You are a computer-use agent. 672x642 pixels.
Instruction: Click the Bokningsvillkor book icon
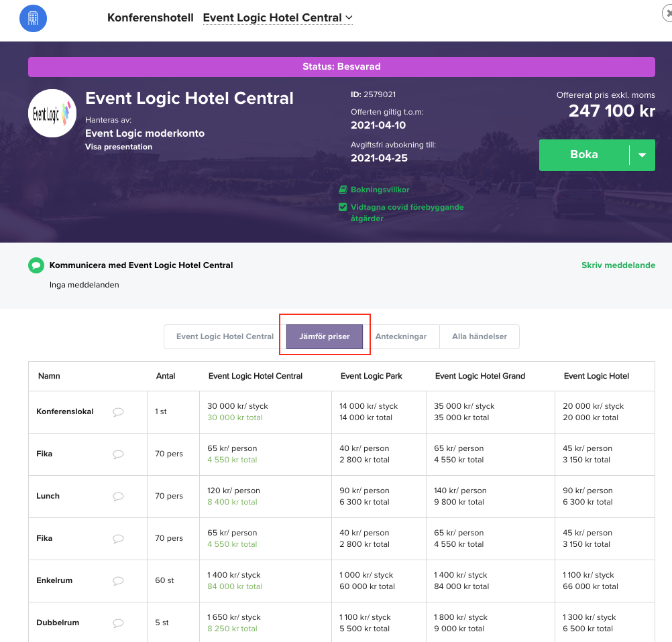click(343, 189)
